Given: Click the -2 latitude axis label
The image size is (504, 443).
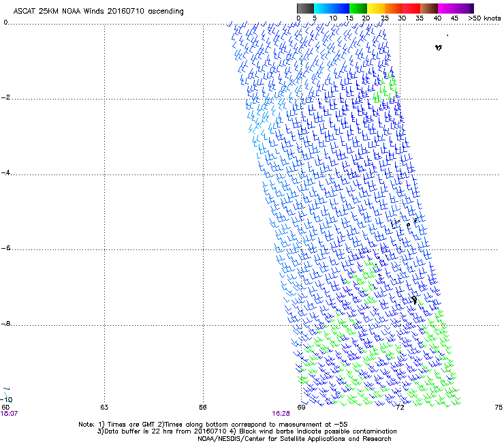Looking at the screenshot, I should [x=5, y=97].
